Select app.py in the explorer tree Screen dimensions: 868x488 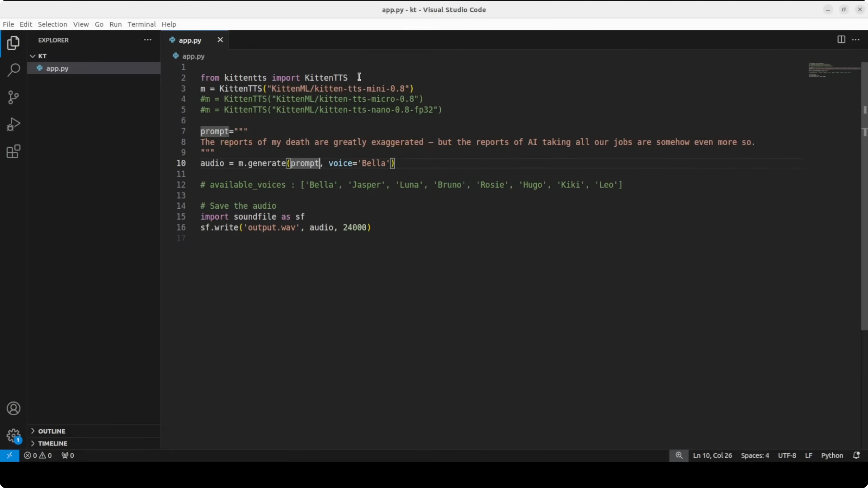pyautogui.click(x=57, y=68)
